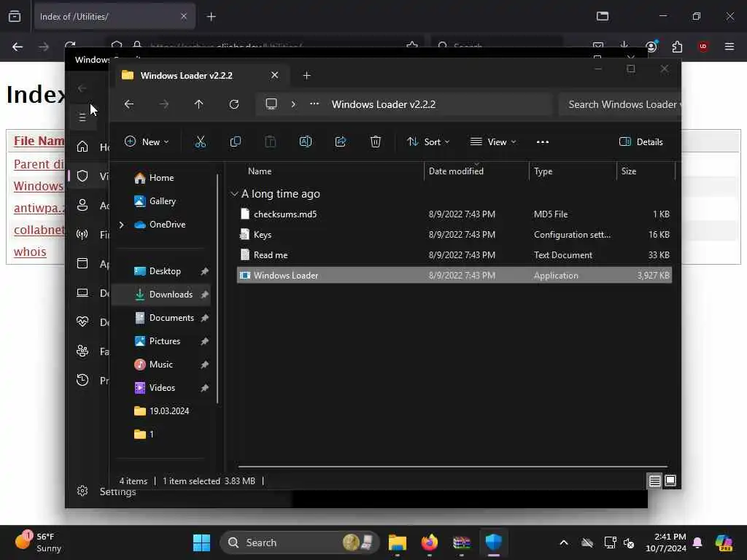Screen dimensions: 747x560
Task: Open File Explorer from the taskbar
Action: pos(398,542)
